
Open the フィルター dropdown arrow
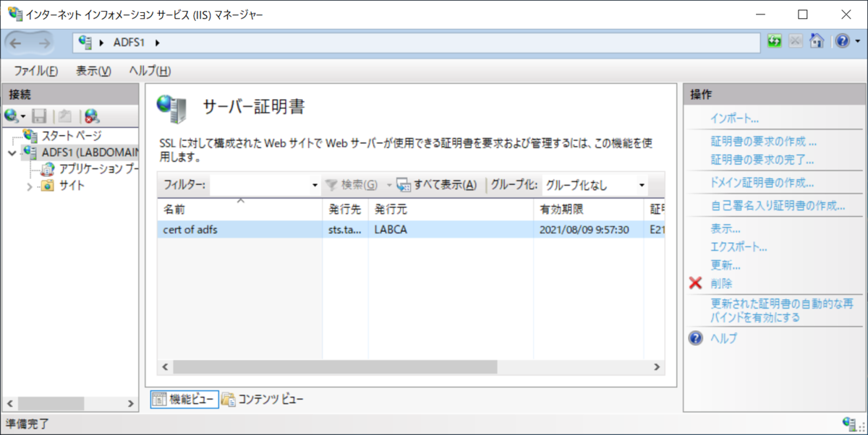(x=315, y=185)
